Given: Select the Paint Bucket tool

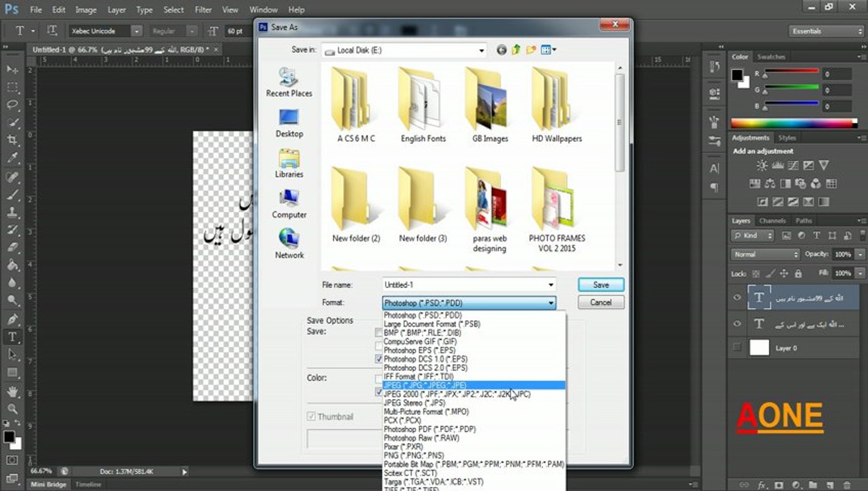Looking at the screenshot, I should (x=12, y=265).
